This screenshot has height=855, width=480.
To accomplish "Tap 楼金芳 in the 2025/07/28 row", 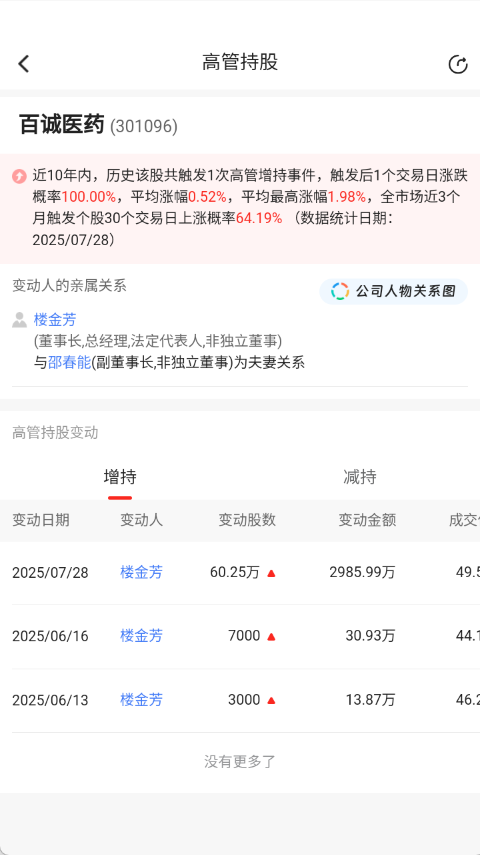I will [x=141, y=573].
